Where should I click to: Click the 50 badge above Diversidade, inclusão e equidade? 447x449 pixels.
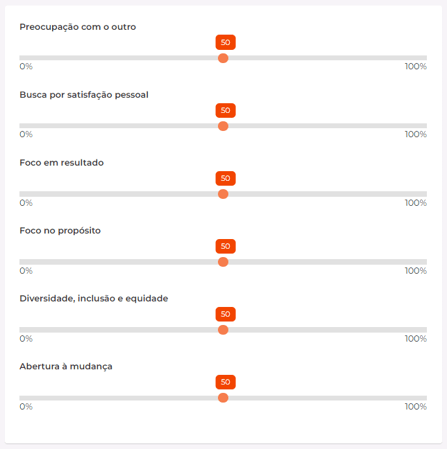coord(226,314)
